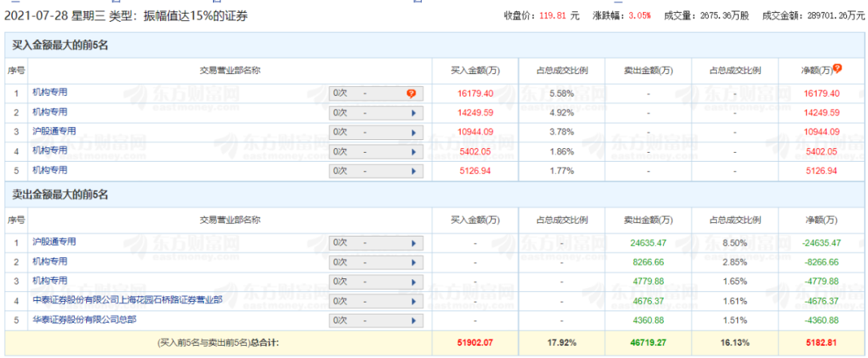This screenshot has width=868, height=358.
Task: Open 沪股通专用 link in the buy table
Action: click(54, 131)
